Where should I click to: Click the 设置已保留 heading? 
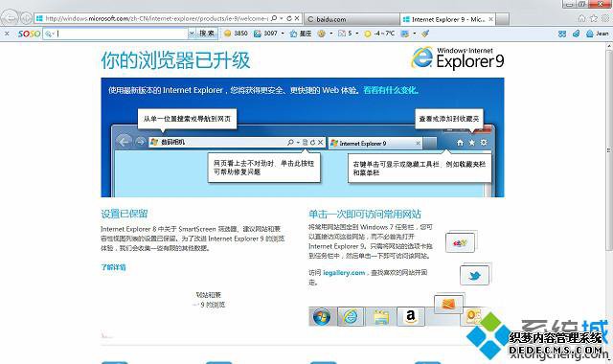coord(125,214)
